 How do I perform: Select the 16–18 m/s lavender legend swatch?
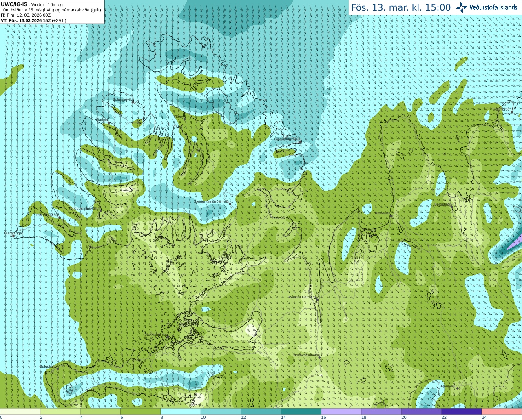341,411
